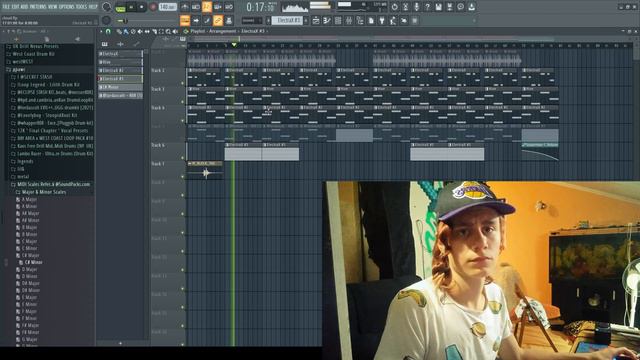Click the tempo display showing 140
The height and width of the screenshot is (360, 640).
click(x=167, y=7)
